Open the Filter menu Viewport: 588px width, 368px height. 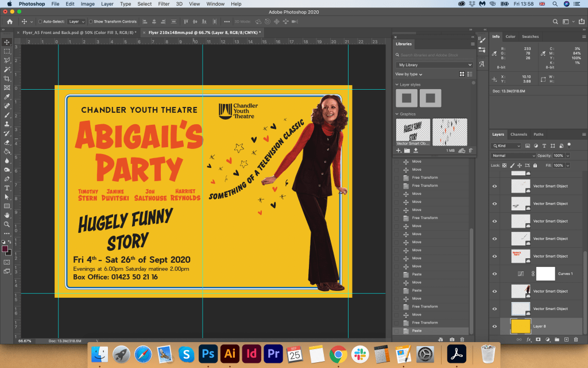click(164, 4)
